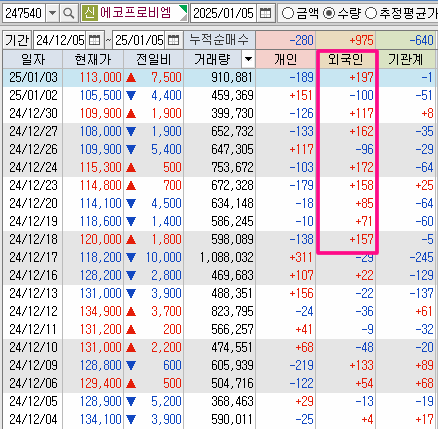Screen dimensions: 438x429
Task: Select the 25/01/02 date row
Action: (x=33, y=95)
